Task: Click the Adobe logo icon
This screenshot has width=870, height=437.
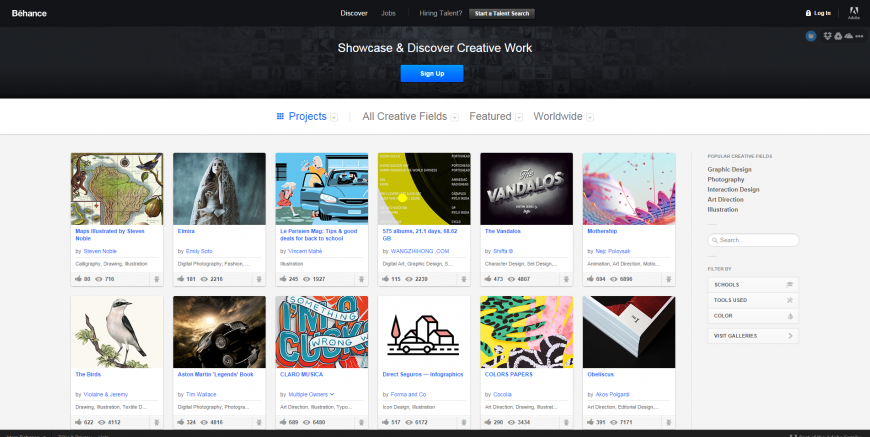Action: pyautogui.click(x=853, y=12)
